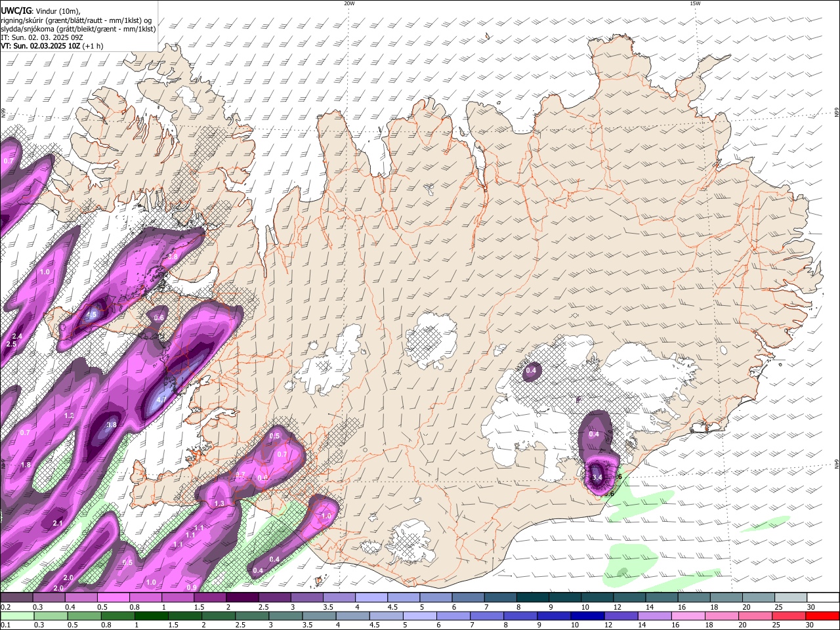Select the 'UWC/IG: Vindur (10m)' title line

40,10
